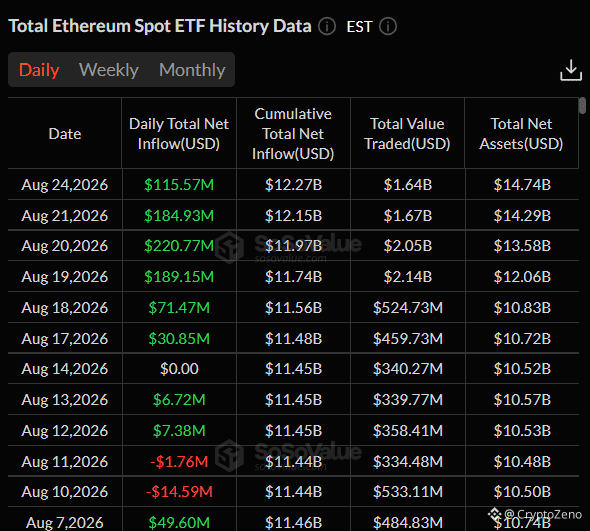Click the Aug 17,2026 date cell

point(65,339)
